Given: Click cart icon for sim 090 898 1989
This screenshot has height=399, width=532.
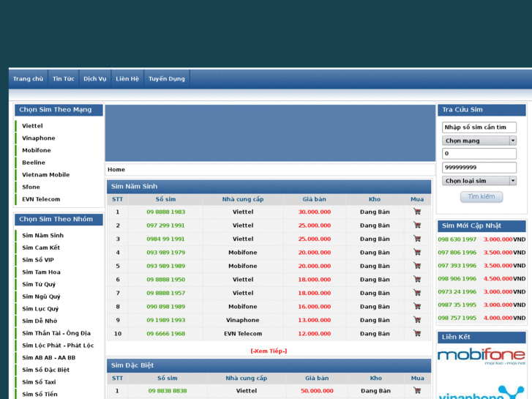Looking at the screenshot, I should 417,306.
